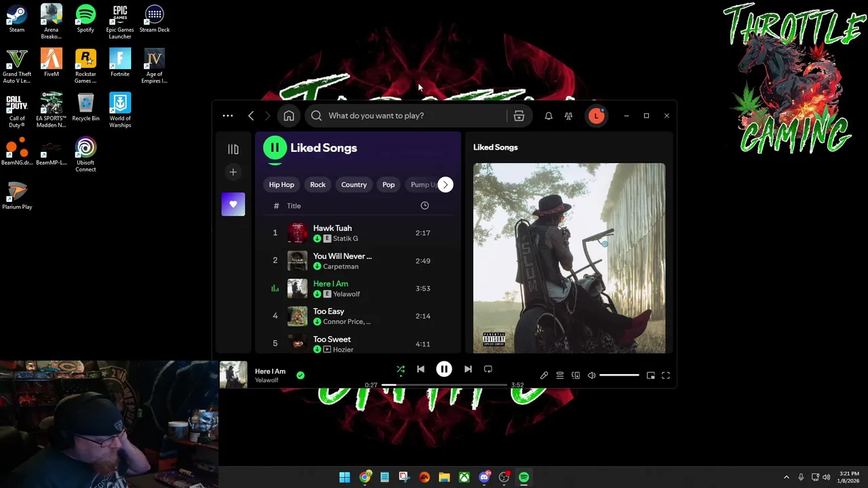Open the miniplayer icon
The height and width of the screenshot is (488, 868).
650,375
